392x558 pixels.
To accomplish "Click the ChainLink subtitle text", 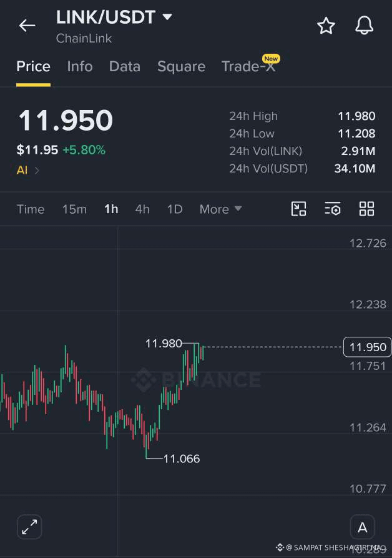I will coord(84,39).
